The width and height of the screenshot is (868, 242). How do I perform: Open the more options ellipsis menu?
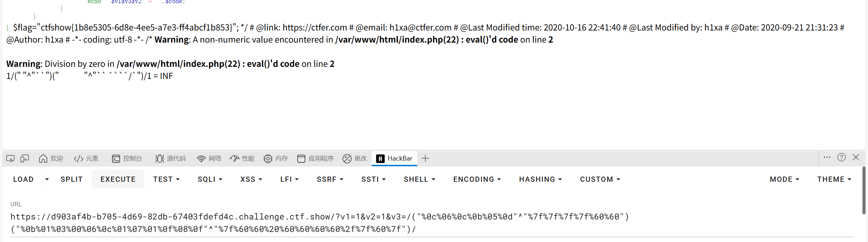click(x=827, y=158)
